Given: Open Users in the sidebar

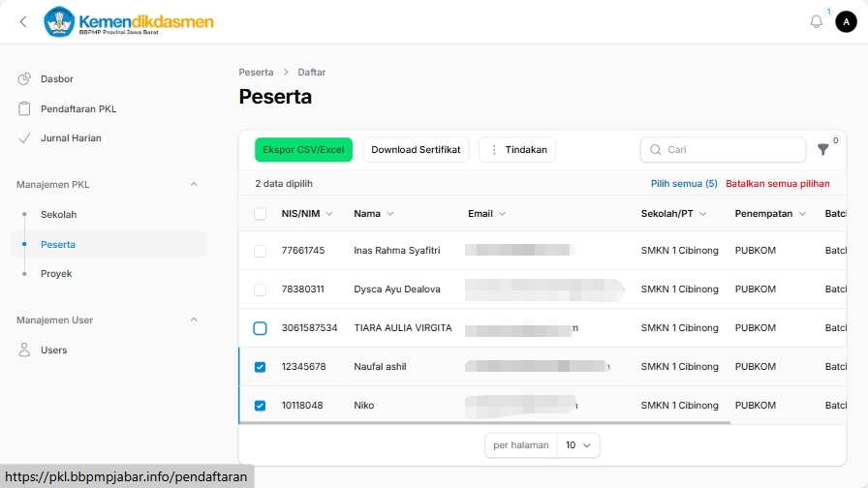Looking at the screenshot, I should pyautogui.click(x=108, y=350).
